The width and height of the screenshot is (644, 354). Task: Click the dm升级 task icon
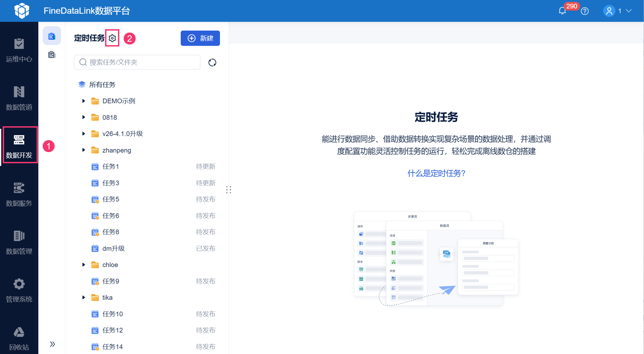(95, 248)
